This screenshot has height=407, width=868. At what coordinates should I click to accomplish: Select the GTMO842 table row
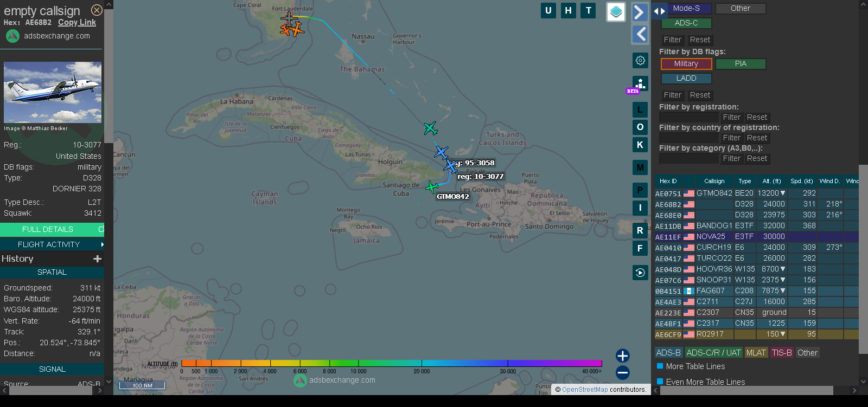pyautogui.click(x=756, y=193)
